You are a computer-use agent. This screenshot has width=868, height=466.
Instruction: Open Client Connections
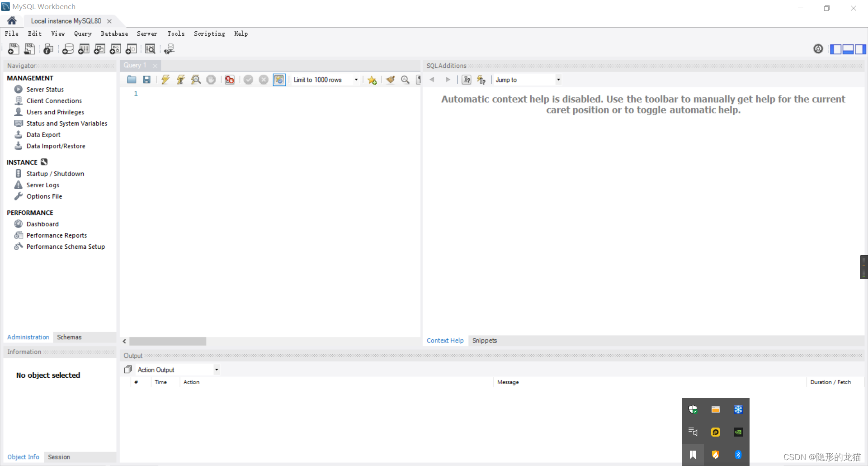[x=54, y=101]
